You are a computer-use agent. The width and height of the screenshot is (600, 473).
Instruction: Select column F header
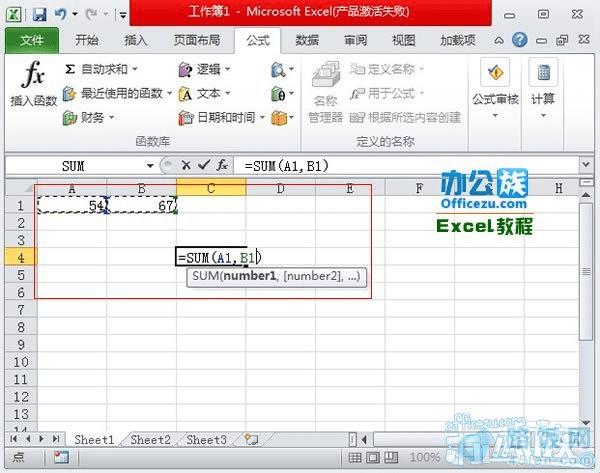(419, 188)
